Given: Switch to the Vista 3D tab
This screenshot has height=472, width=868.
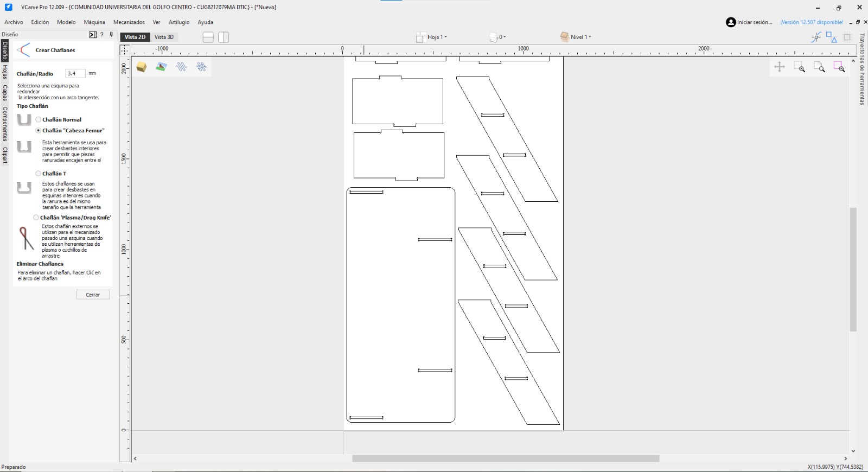Looking at the screenshot, I should click(164, 37).
